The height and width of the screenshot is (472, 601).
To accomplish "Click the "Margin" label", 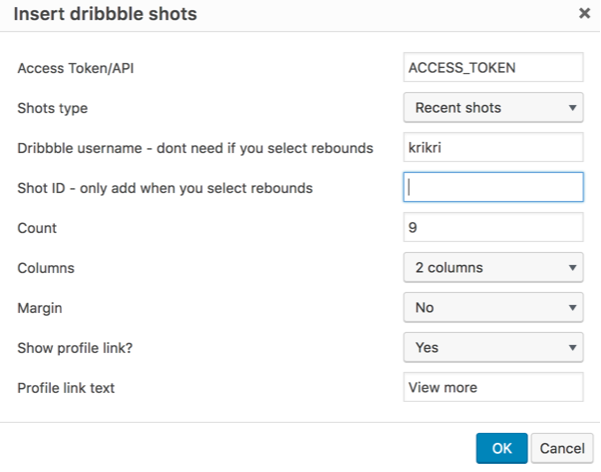I will click(x=40, y=308).
